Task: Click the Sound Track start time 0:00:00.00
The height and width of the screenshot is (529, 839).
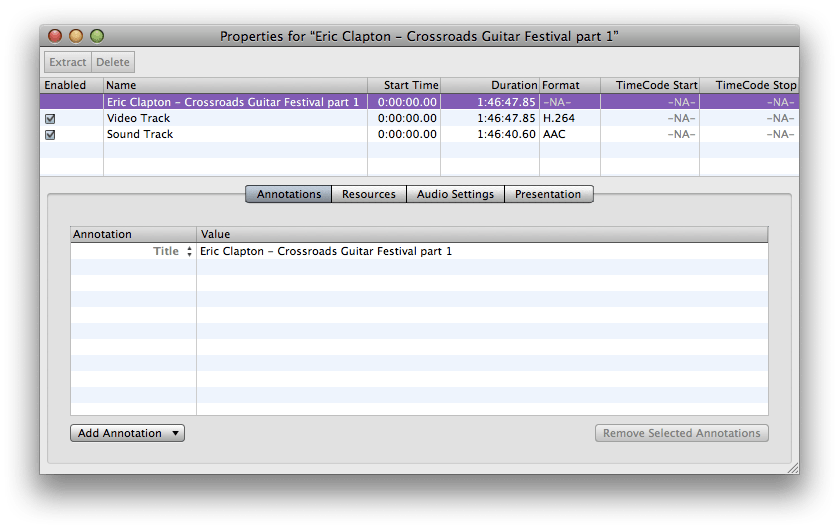Action: click(x=407, y=134)
